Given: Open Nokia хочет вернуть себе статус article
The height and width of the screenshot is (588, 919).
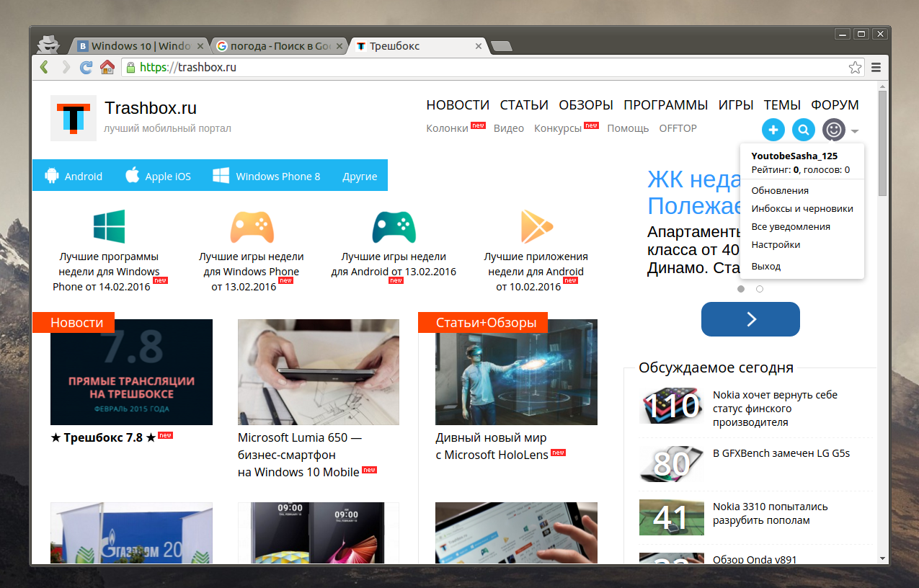Looking at the screenshot, I should click(x=775, y=409).
